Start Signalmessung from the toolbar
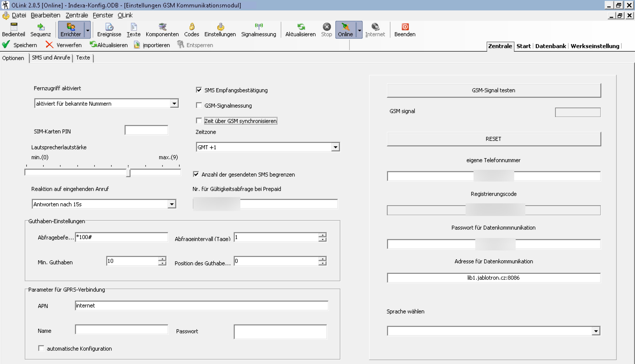635x364 pixels. tap(258, 30)
